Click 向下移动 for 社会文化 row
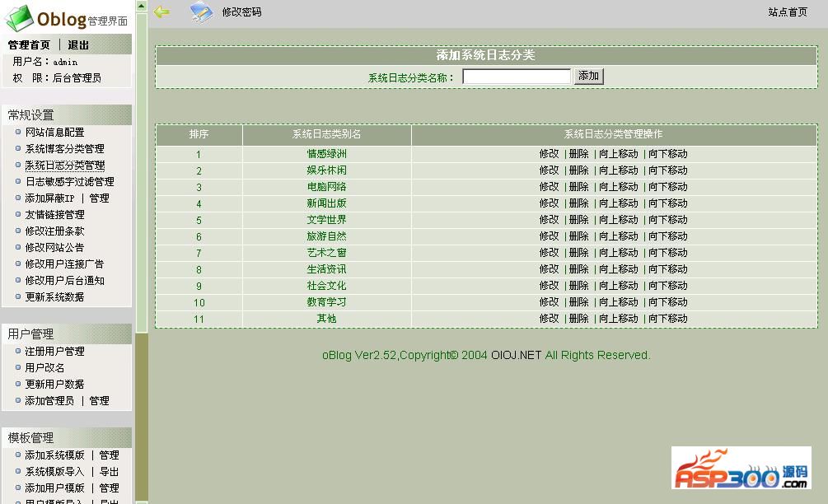 668,285
